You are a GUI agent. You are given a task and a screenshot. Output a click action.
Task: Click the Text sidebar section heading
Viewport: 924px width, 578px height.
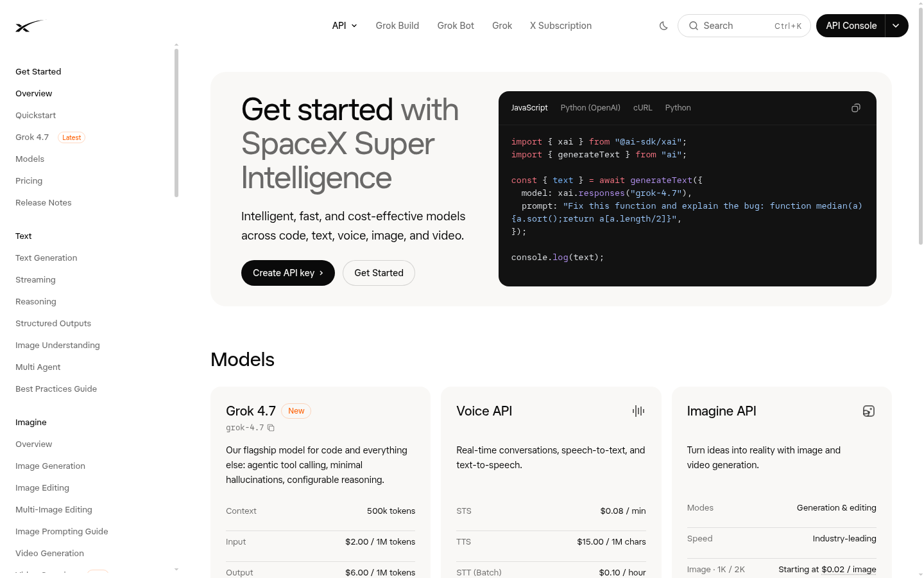pyautogui.click(x=24, y=236)
